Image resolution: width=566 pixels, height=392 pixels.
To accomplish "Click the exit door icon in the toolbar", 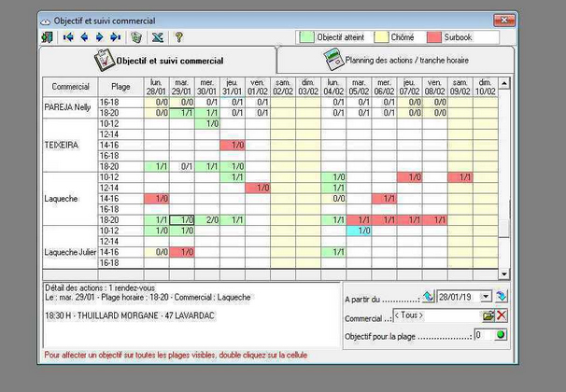I will point(48,37).
